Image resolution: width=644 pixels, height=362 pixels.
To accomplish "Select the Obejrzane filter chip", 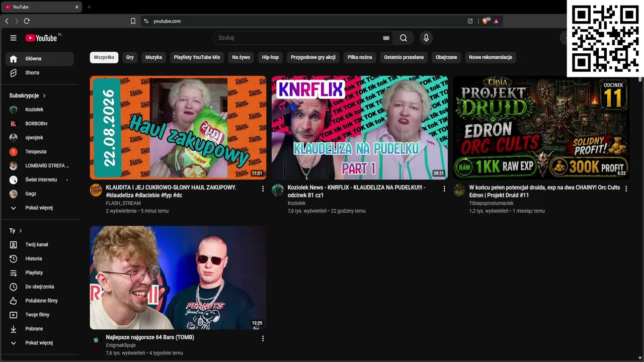I will point(446,57).
